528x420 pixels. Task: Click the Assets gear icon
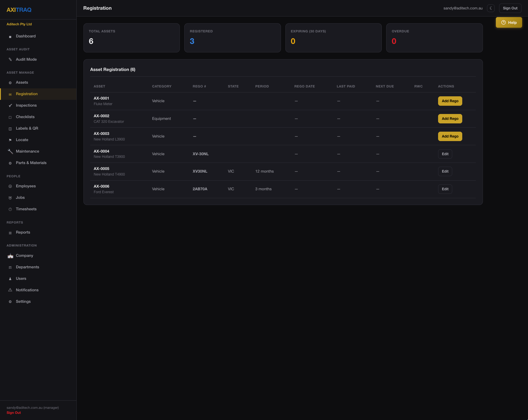coord(10,83)
